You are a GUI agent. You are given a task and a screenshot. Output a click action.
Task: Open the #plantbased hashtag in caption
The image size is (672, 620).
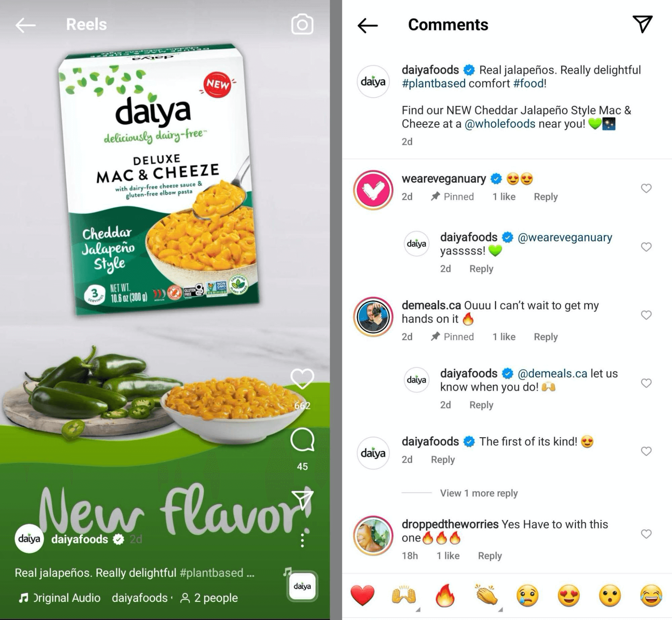point(434,83)
